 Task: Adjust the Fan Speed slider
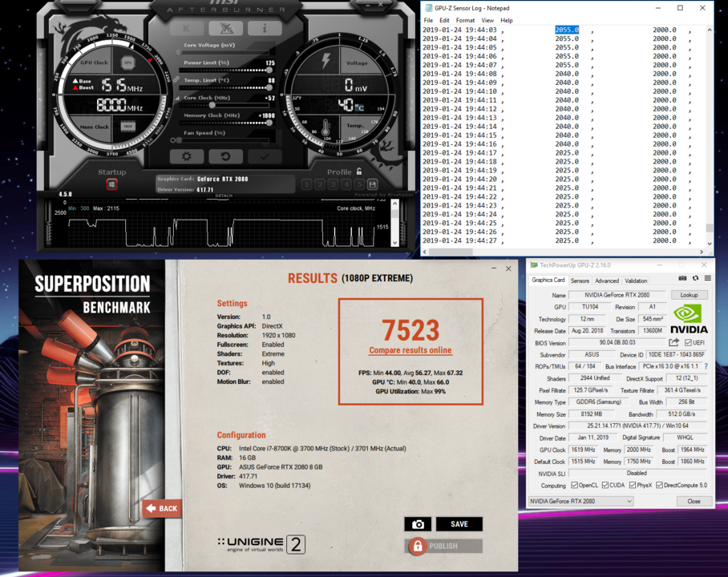tap(225, 139)
